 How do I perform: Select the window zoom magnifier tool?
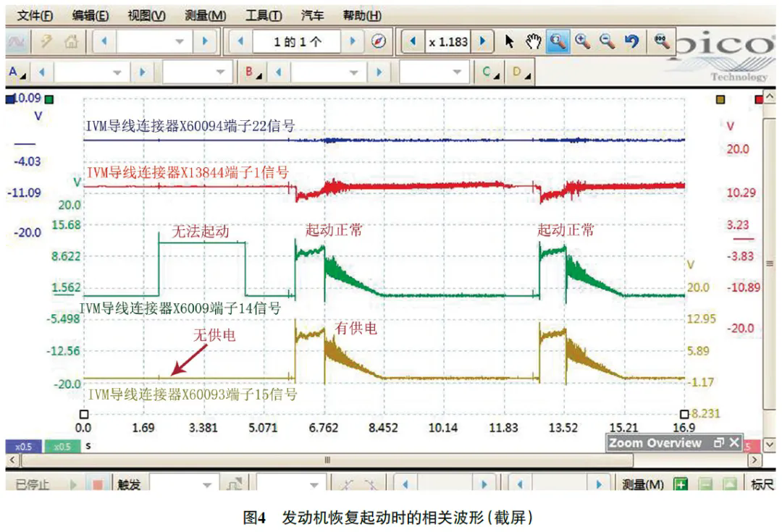click(x=558, y=41)
